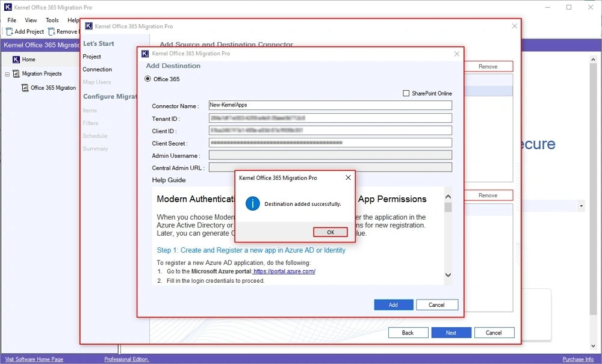Image resolution: width=602 pixels, height=364 pixels.
Task: Open the File menu
Action: pyautogui.click(x=12, y=20)
